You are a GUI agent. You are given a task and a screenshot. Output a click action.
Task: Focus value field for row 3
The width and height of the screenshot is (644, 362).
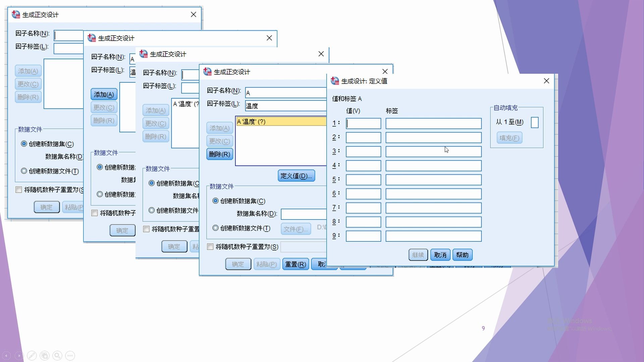coord(363,152)
